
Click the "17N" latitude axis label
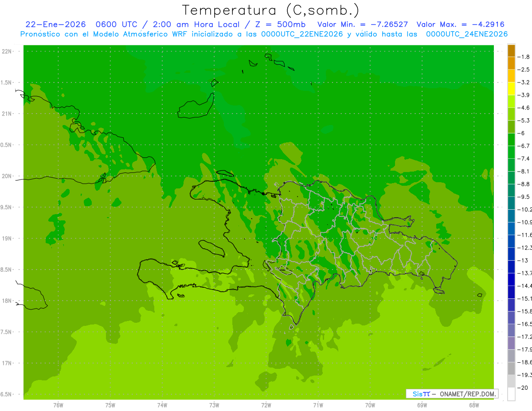(7, 363)
